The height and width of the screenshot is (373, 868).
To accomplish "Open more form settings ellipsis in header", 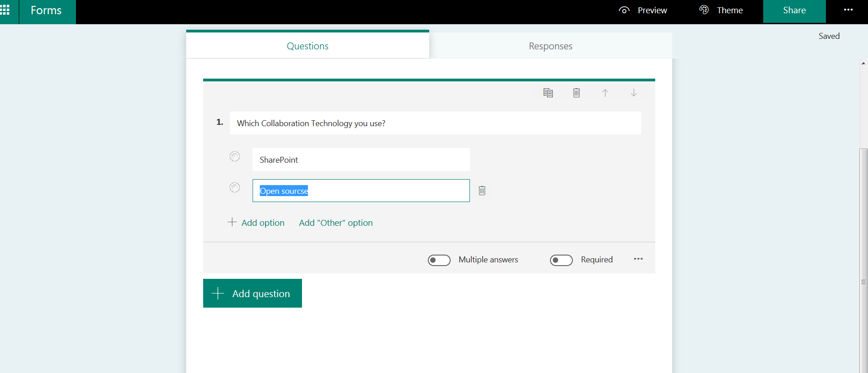I will point(848,10).
